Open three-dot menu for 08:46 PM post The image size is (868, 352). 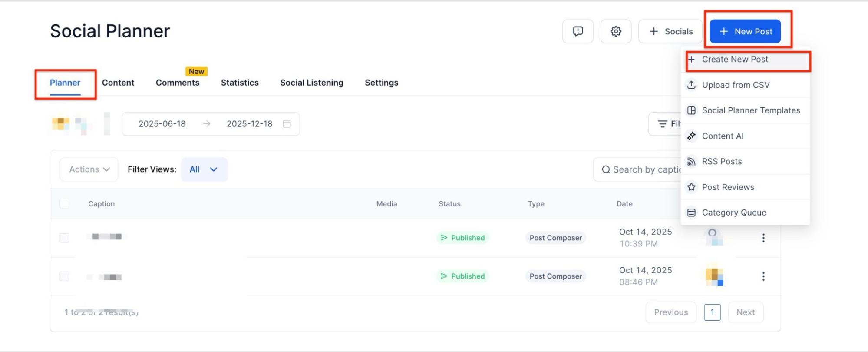pos(763,276)
